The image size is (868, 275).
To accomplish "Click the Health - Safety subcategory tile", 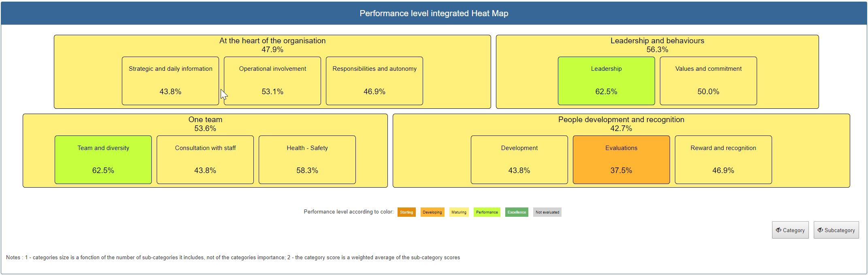I will tap(306, 159).
